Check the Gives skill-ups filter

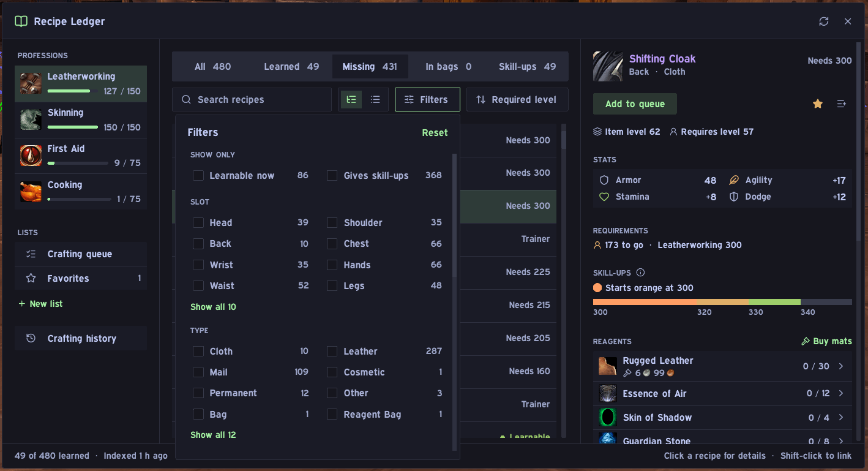332,176
